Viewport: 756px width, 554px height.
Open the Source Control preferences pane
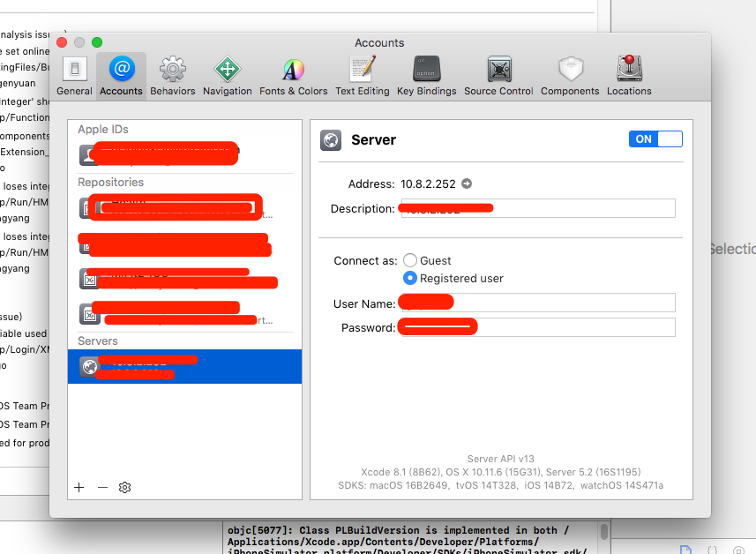click(498, 76)
